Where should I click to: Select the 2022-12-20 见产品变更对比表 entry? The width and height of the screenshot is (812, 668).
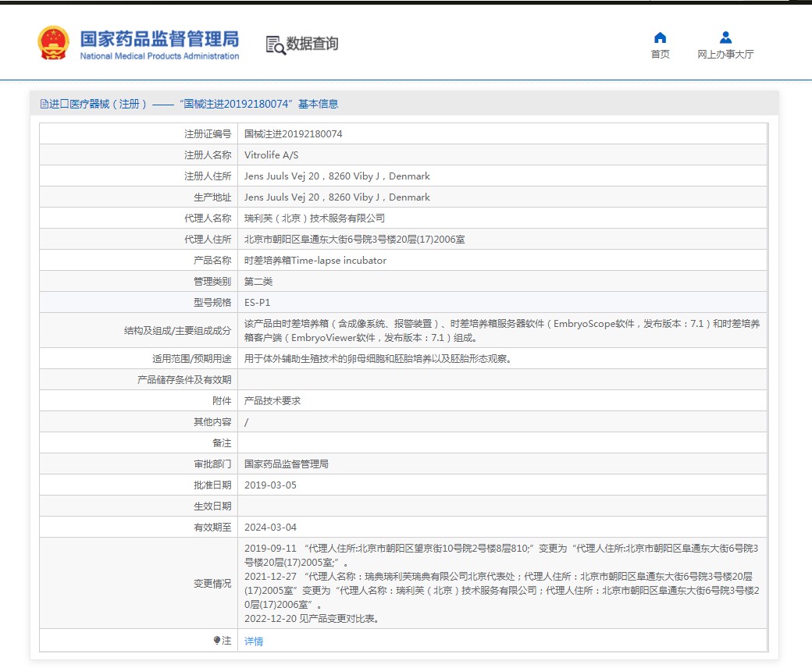point(312,619)
